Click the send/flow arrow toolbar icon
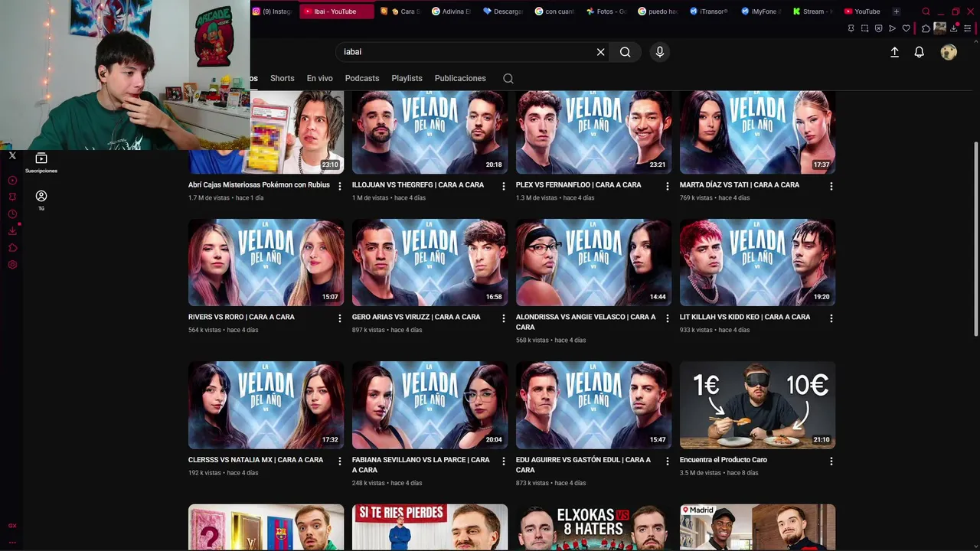Image resolution: width=980 pixels, height=551 pixels. click(x=892, y=28)
